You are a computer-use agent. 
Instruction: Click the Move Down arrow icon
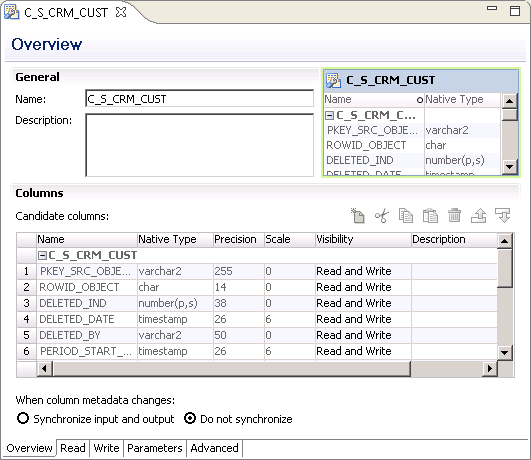tap(503, 216)
